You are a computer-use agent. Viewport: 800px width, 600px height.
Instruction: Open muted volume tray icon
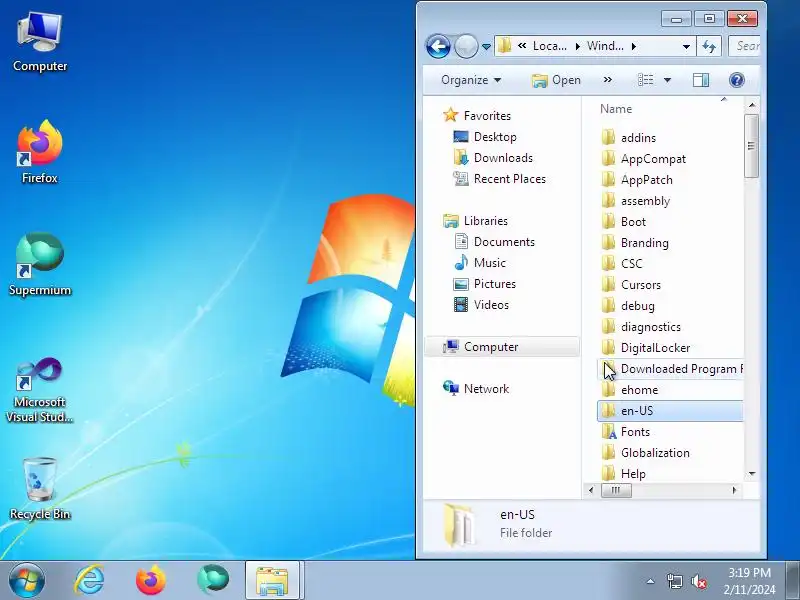point(698,581)
